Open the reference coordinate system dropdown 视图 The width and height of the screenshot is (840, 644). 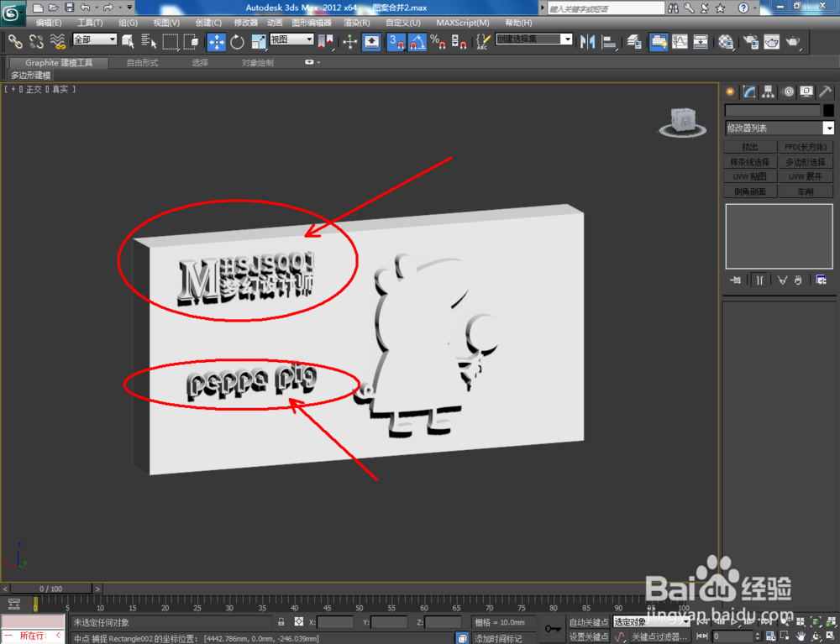tap(291, 39)
